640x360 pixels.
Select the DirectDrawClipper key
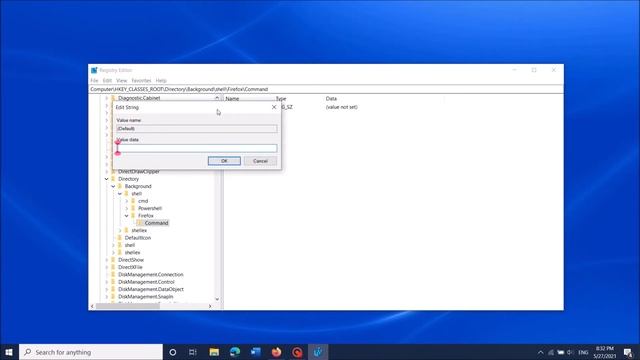pos(139,172)
